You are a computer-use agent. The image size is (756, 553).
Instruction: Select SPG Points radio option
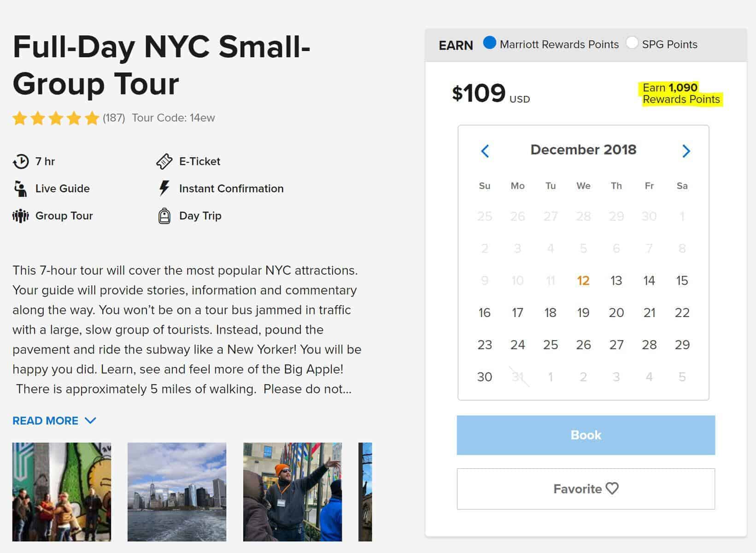click(632, 43)
